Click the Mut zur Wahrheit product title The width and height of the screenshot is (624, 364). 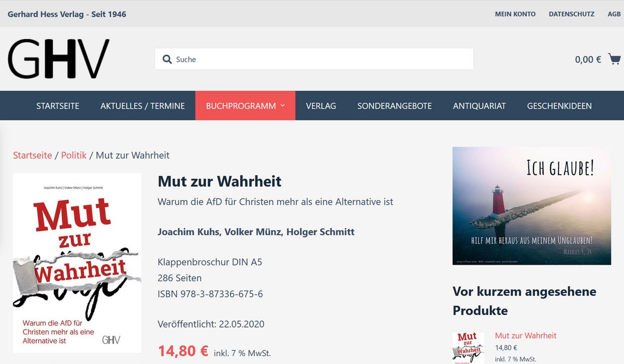(x=219, y=181)
